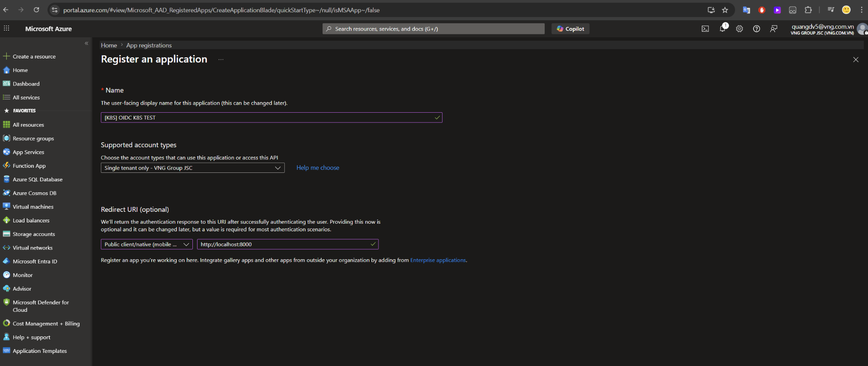The height and width of the screenshot is (366, 868).
Task: Open Dashboard icon in sidebar
Action: (x=6, y=84)
